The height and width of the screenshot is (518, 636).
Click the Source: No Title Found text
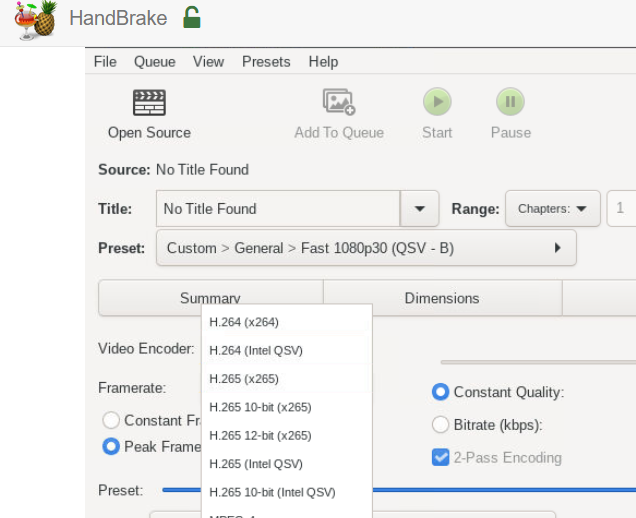173,170
